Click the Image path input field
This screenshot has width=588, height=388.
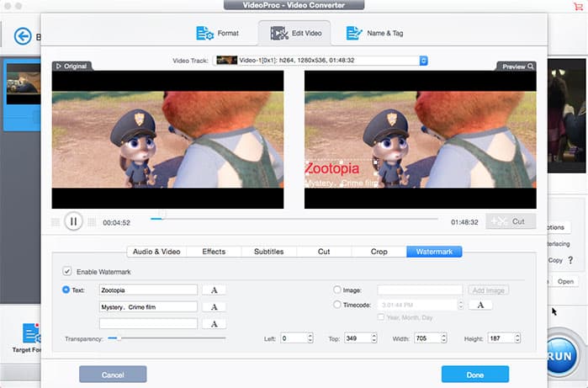coord(420,290)
